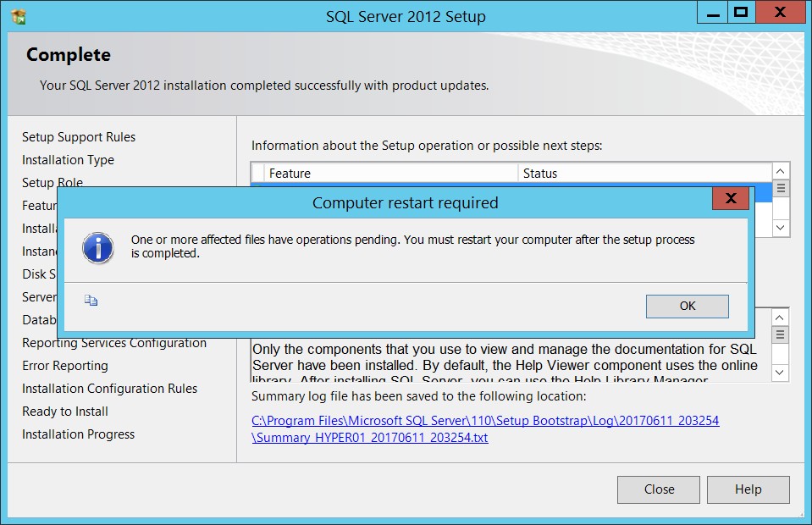This screenshot has height=525, width=812.
Task: Minimize the SQL Server 2012 Setup window
Action: 713,13
